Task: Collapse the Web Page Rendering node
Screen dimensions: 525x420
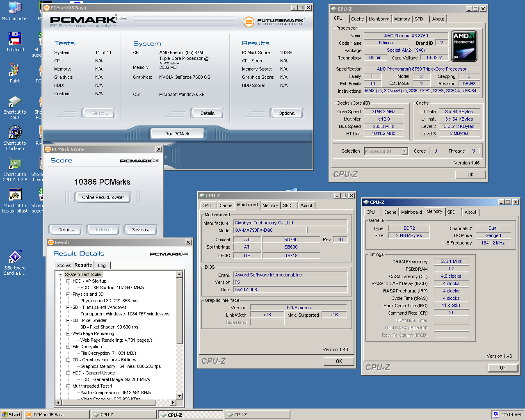Action: coord(68,333)
